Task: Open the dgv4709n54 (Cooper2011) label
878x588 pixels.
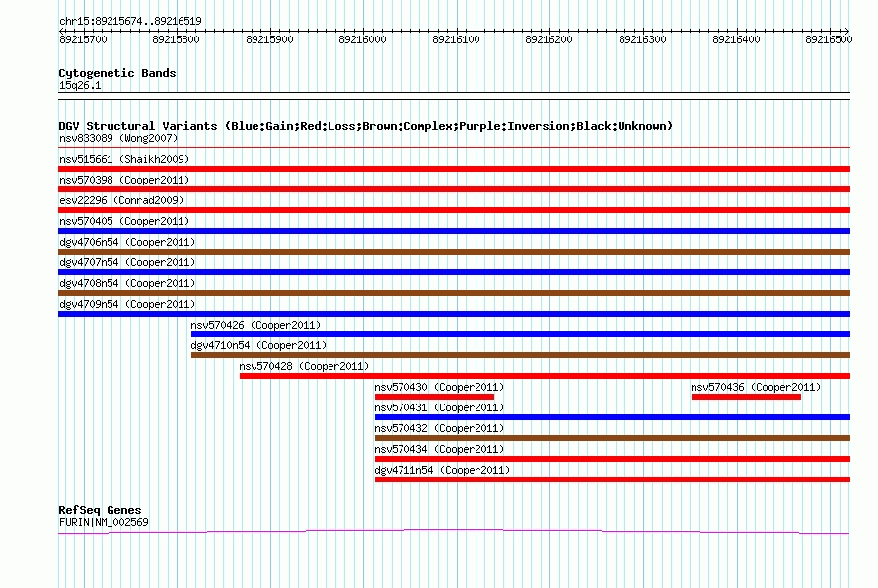Action: (127, 304)
